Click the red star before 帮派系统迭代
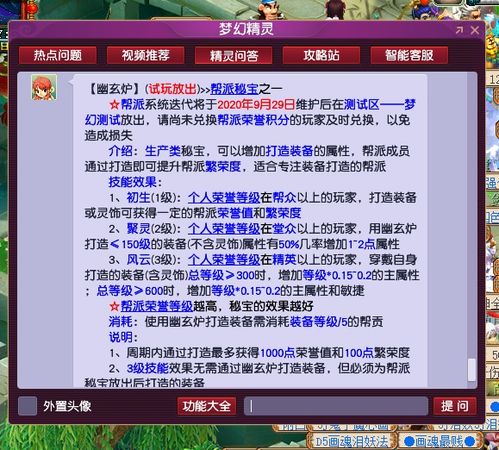 pyautogui.click(x=114, y=105)
